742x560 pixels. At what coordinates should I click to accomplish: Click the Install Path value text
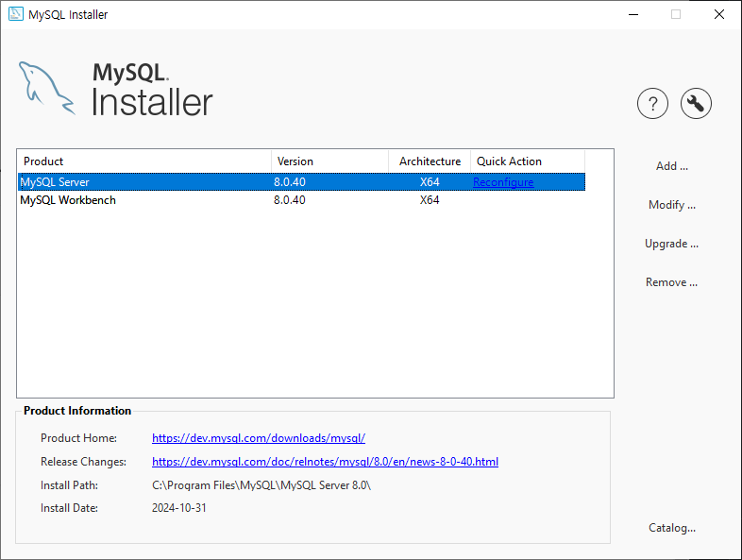tap(261, 485)
